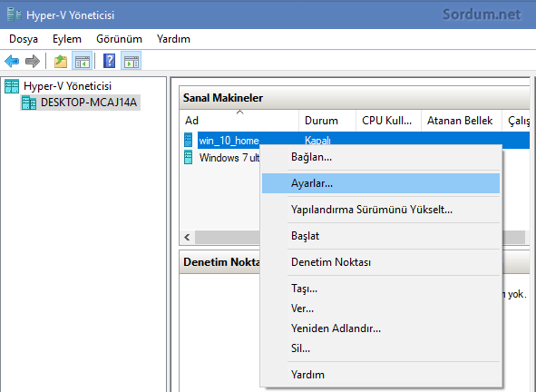Viewport: 536px width, 392px height.
Task: Click the grey forward arrow icon
Action: [33, 61]
